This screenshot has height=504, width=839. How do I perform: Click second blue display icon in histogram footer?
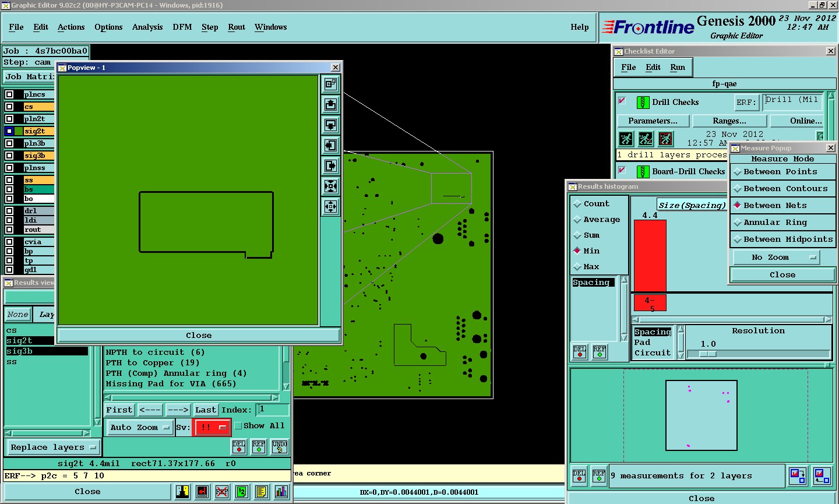822,476
